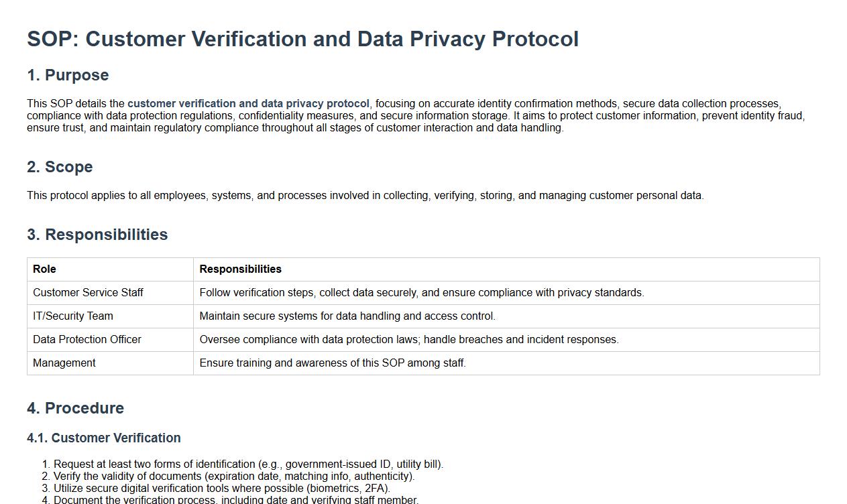This screenshot has width=847, height=504.
Task: Click the "2. Scope" heading
Action: click(x=60, y=167)
